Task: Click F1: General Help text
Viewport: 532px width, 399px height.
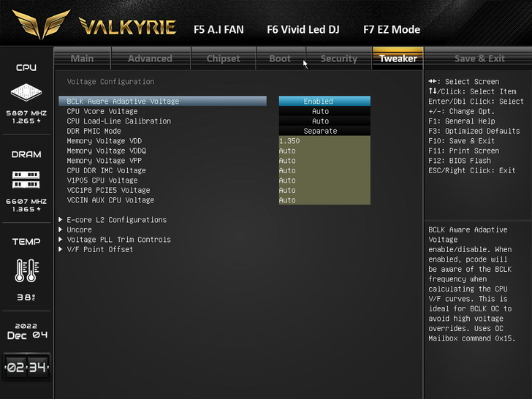Action: (x=461, y=121)
